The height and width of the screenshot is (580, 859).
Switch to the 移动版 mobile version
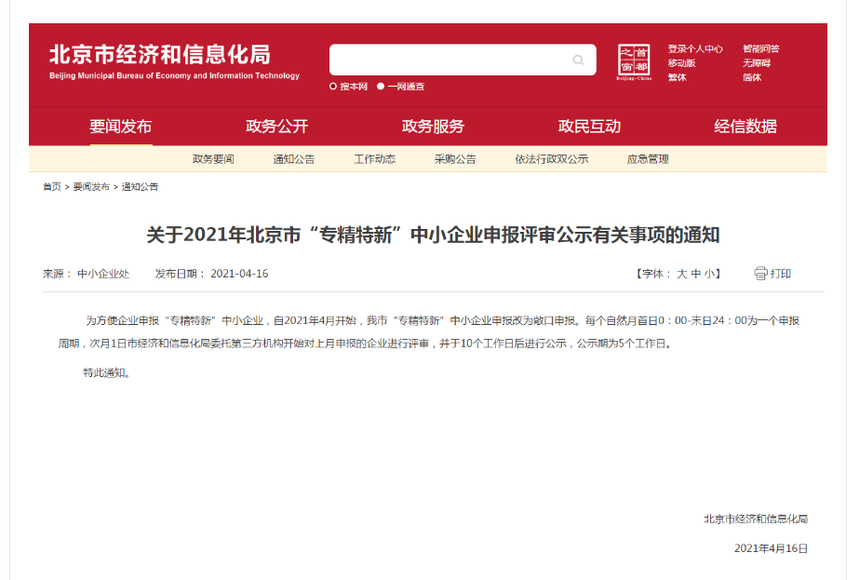coord(682,63)
